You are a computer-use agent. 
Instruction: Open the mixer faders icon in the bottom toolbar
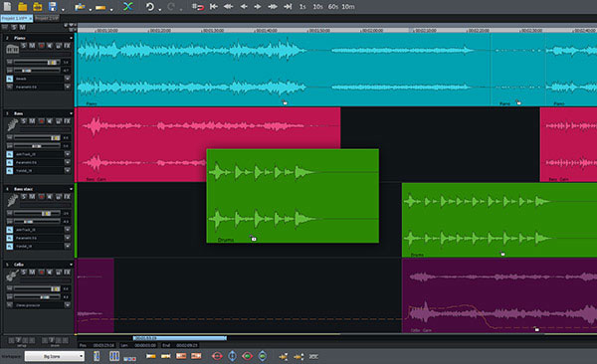113,356
